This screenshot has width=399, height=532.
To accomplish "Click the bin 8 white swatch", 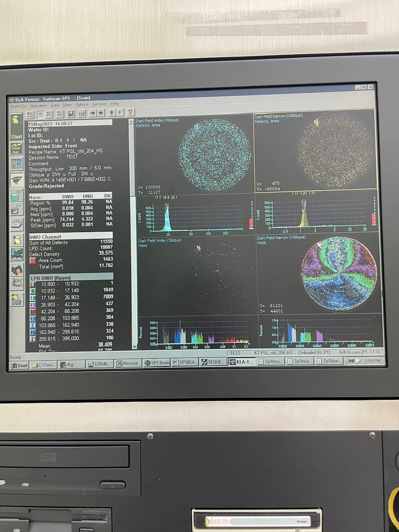I will (x=32, y=284).
